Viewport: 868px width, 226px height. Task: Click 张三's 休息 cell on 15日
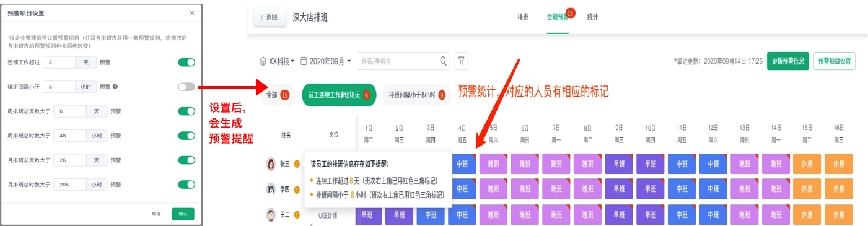(807, 164)
